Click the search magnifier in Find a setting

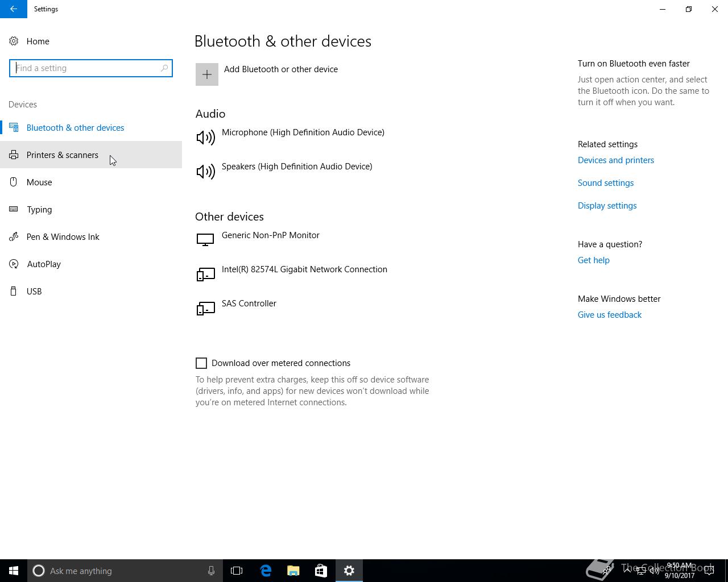pos(164,68)
